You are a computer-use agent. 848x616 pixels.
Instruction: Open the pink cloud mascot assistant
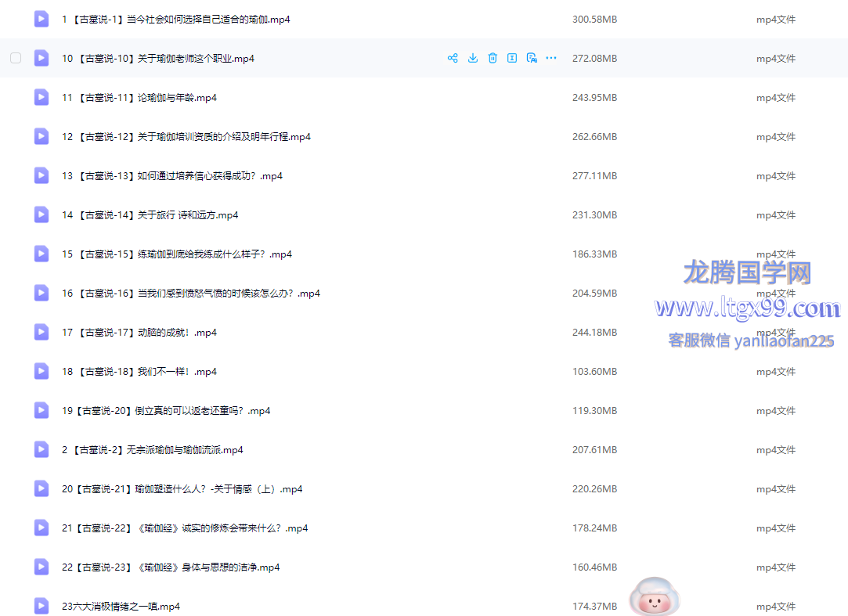[x=655, y=599]
